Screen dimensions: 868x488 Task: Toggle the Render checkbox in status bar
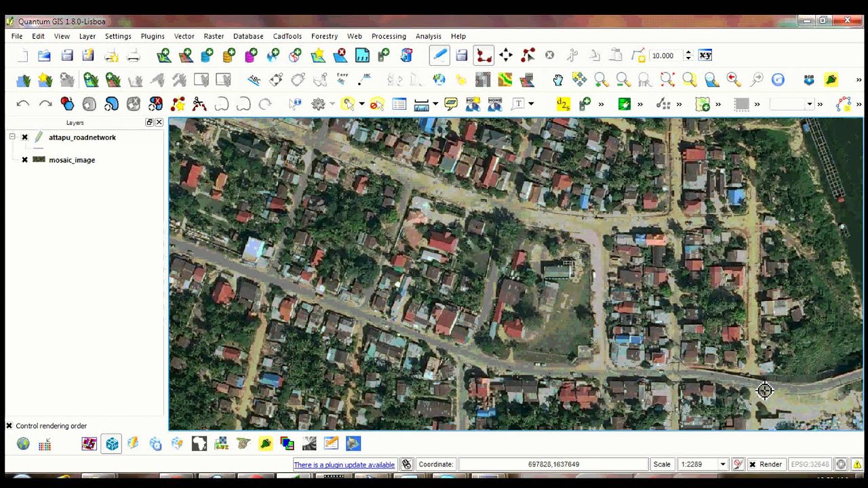coord(752,464)
